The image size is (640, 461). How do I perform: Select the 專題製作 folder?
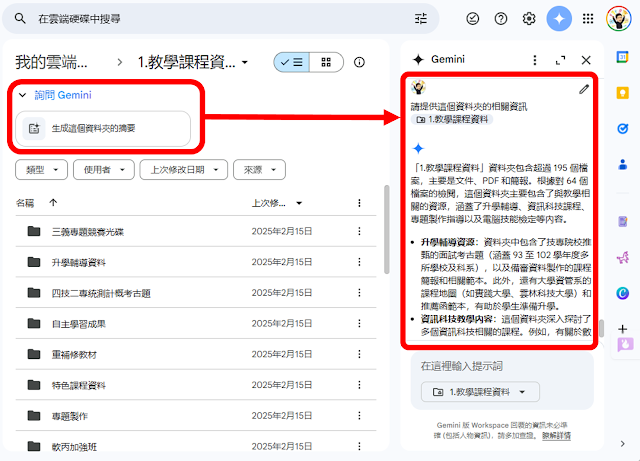[196, 416]
